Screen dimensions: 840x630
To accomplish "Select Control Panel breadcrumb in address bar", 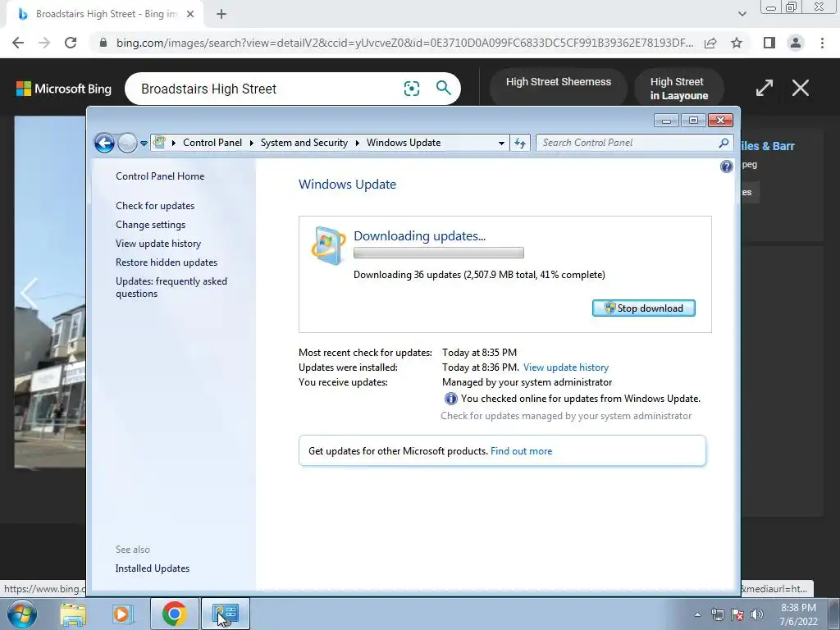I will tap(212, 143).
